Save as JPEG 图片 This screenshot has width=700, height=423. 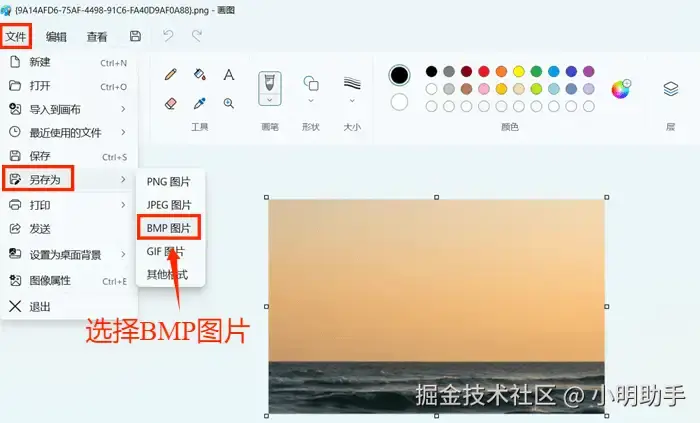(170, 205)
